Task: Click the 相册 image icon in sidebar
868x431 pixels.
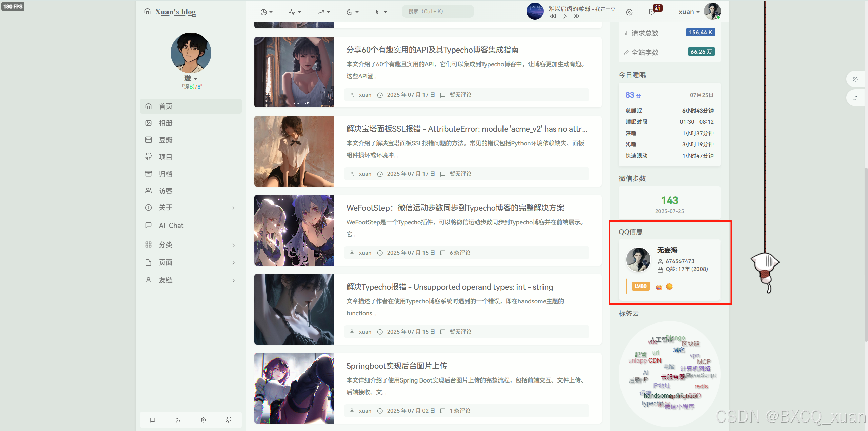Action: (x=149, y=123)
